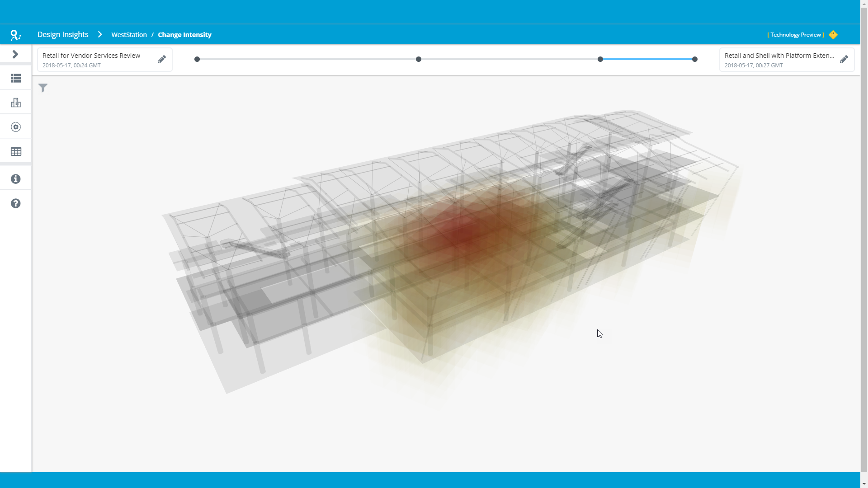Screen dimensions: 868x488
Task: Click the Technology Preview label
Action: (x=796, y=35)
